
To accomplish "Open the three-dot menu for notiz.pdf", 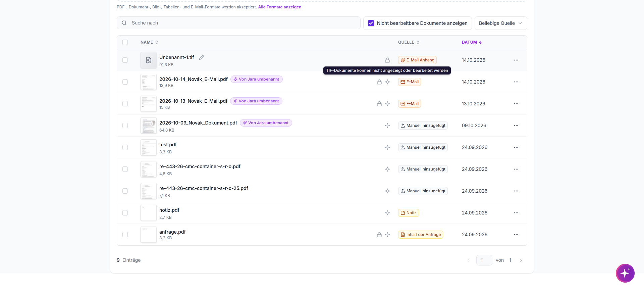I will pos(516,213).
